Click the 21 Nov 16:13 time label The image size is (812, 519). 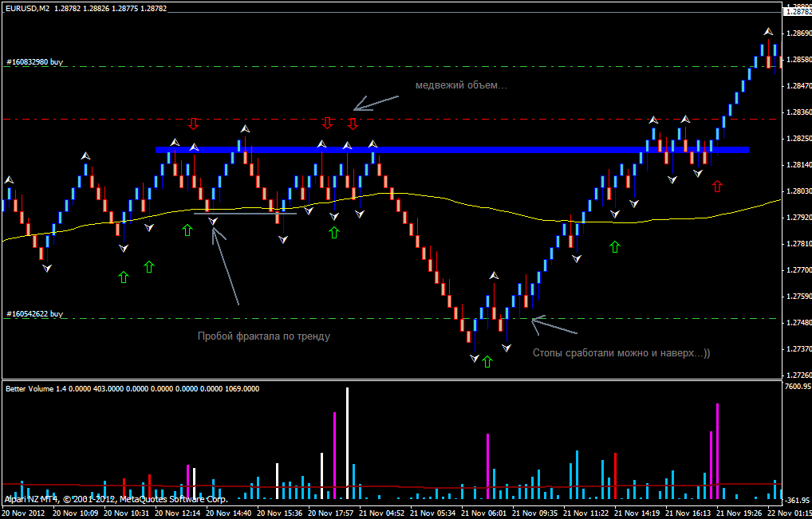[x=688, y=513]
